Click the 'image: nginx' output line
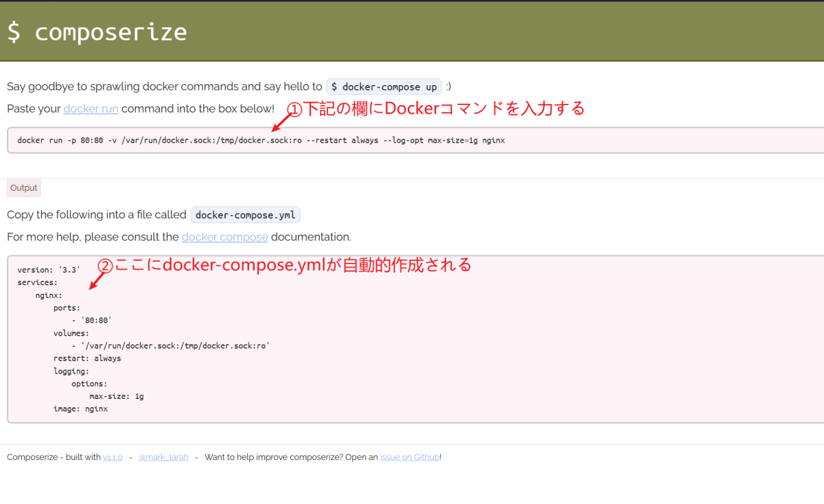 click(x=80, y=409)
